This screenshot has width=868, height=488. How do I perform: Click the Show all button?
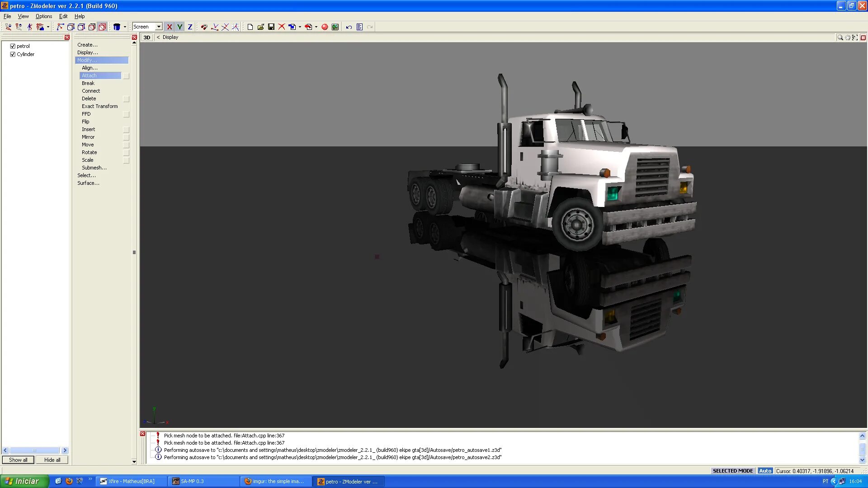point(18,460)
